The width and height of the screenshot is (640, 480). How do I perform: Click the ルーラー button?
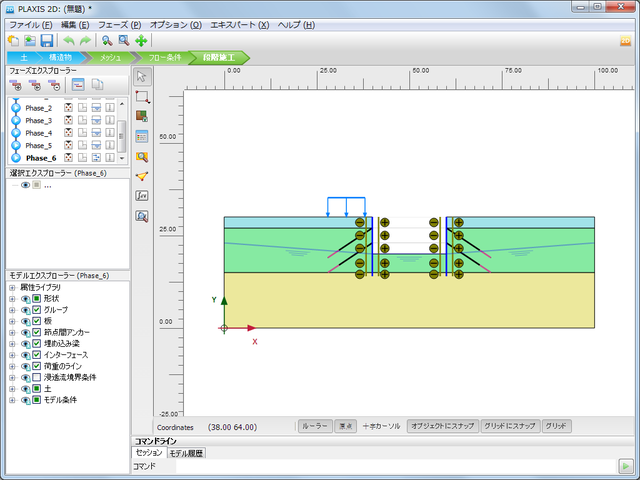pos(315,426)
